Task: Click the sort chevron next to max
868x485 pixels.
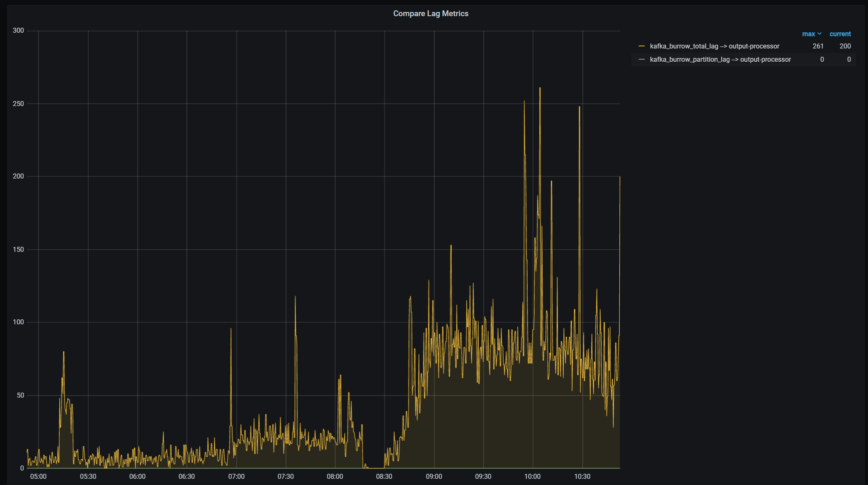Action: click(820, 34)
